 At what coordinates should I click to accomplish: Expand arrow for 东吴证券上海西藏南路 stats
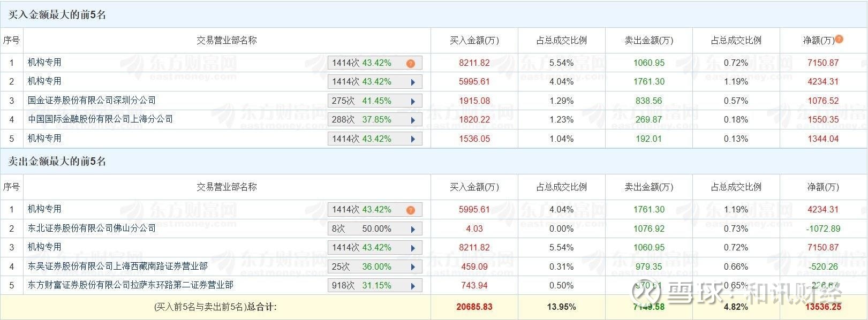(x=413, y=267)
